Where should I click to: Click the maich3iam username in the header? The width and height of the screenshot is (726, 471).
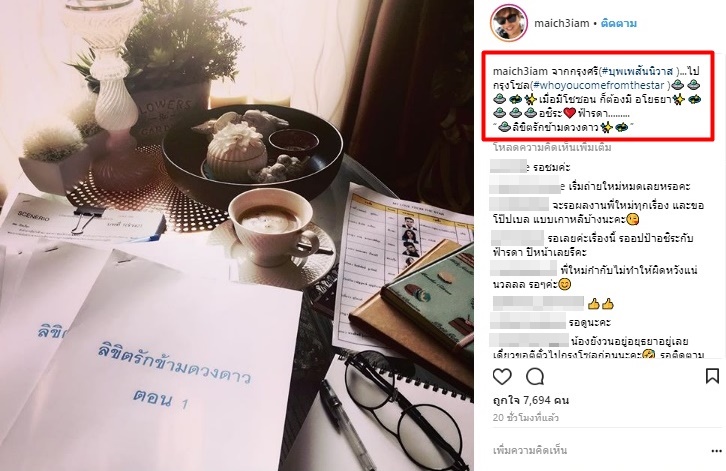[x=562, y=23]
